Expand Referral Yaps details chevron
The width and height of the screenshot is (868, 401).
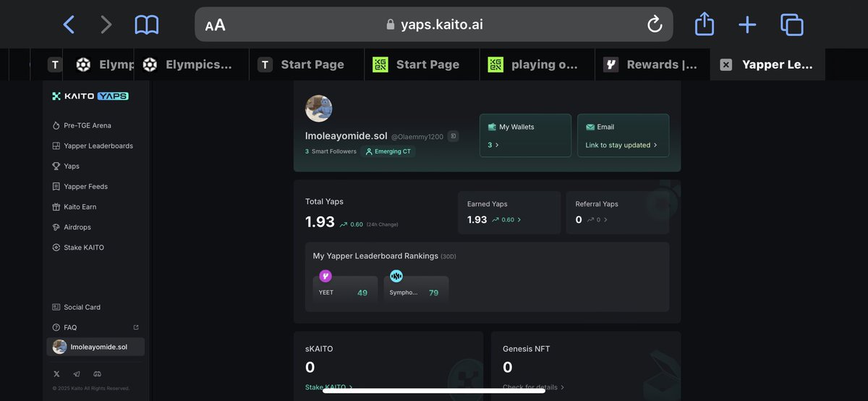click(x=605, y=220)
